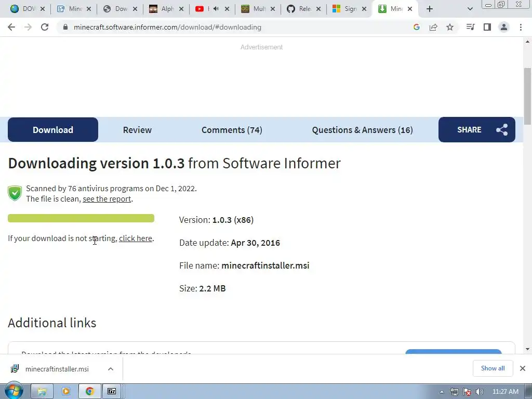Close the YouTube tab
The image size is (532, 399).
[x=227, y=9]
